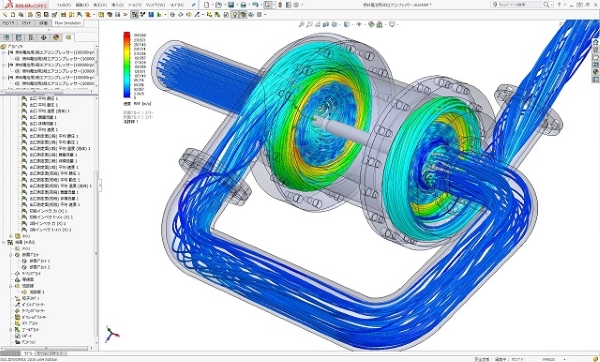Viewport: 600px width, 362px height.
Task: Toggle the highlighted geometry display icon beside lightbulb
Action: coord(243,15)
